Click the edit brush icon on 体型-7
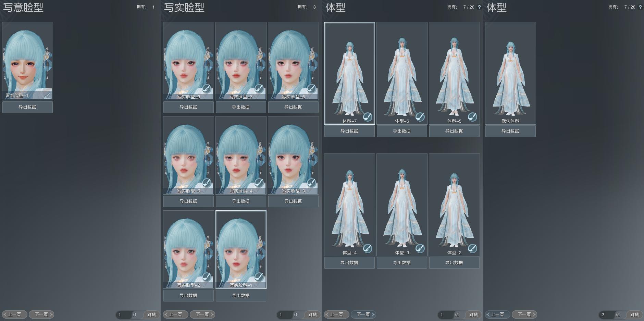 (x=367, y=117)
